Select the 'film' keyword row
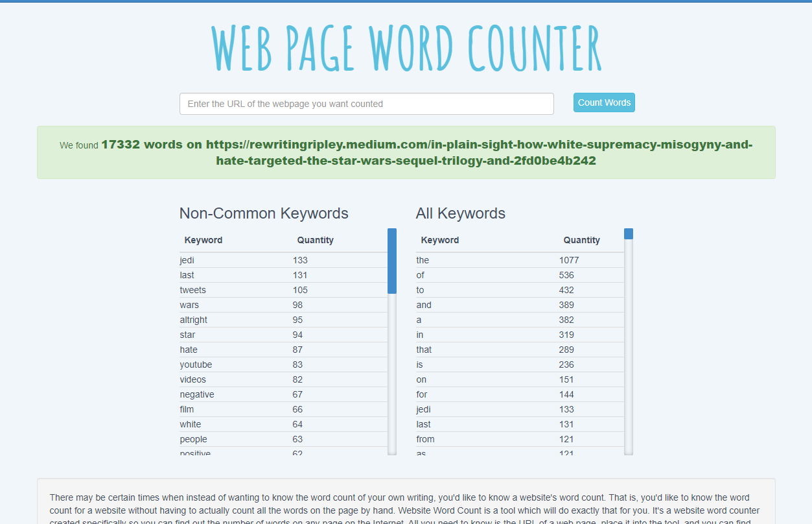Screen dimensions: 812x524 283,409
